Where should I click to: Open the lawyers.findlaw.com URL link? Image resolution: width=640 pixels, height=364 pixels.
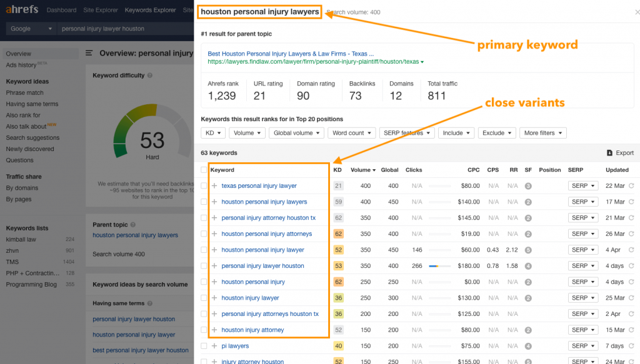[313, 62]
